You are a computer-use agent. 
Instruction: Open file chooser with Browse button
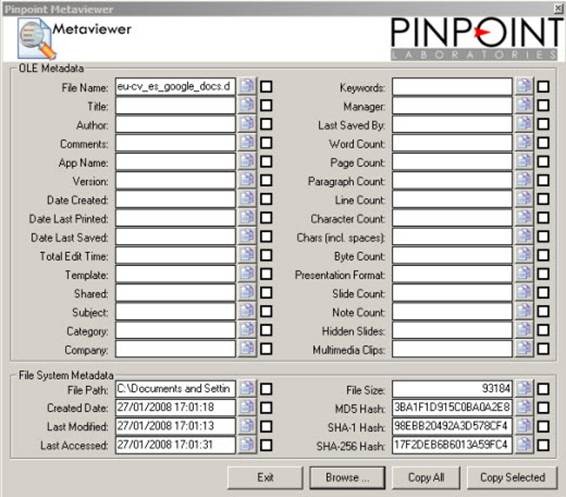[x=347, y=478]
